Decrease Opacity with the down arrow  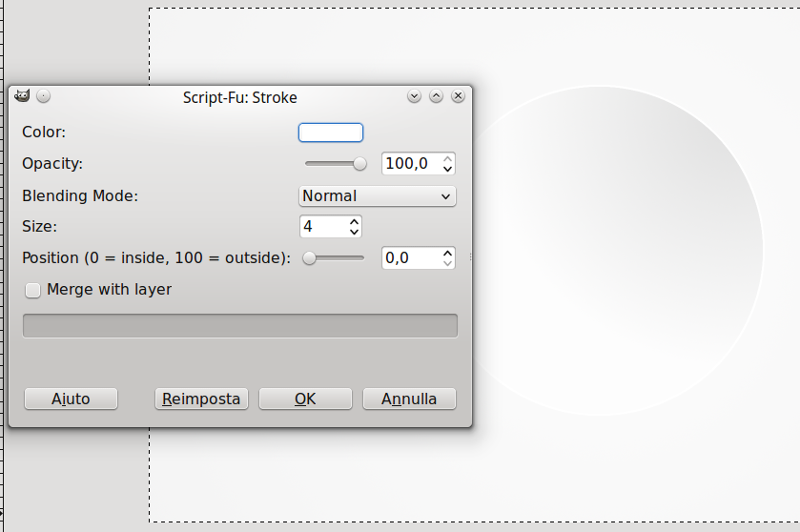coord(447,169)
